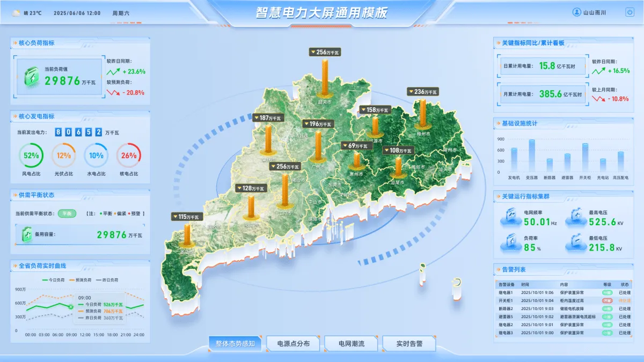This screenshot has width=644, height=362.
Task: Click the green battery icon by 当前负荷值
Action: pyautogui.click(x=32, y=77)
